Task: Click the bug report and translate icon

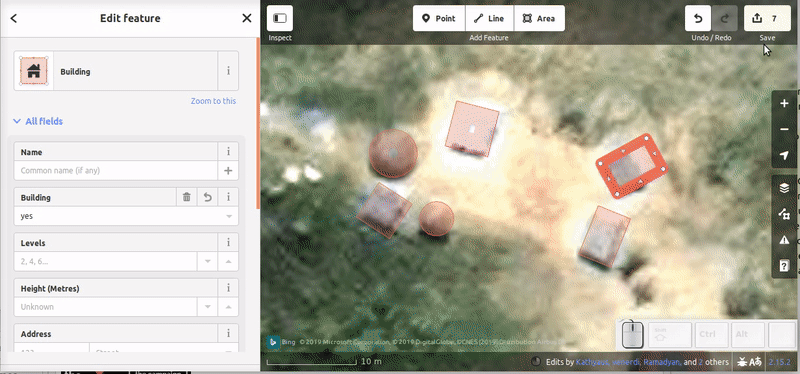Action: pos(749,362)
